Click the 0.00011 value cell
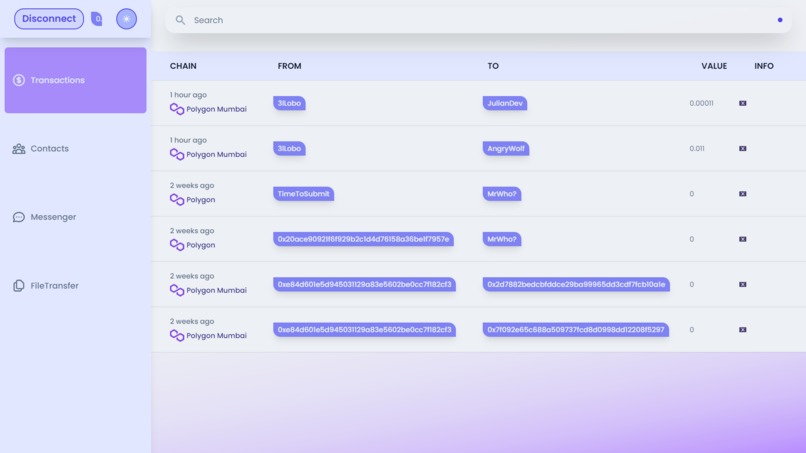 (701, 103)
